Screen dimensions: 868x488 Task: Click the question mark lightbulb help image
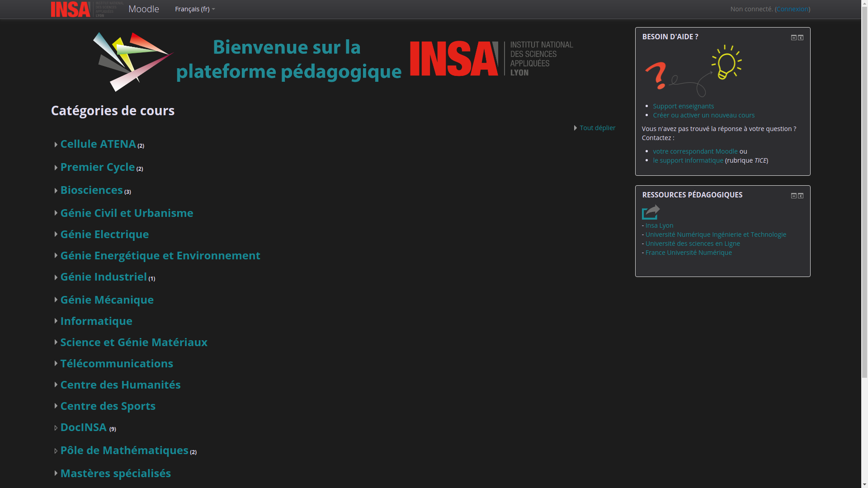click(693, 70)
